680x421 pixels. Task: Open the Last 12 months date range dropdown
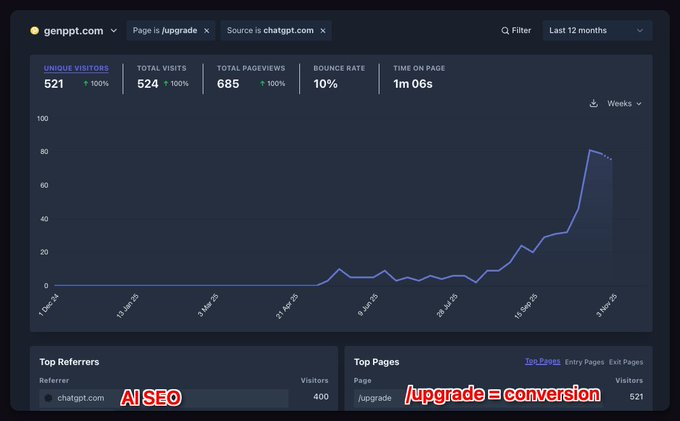pyautogui.click(x=597, y=30)
